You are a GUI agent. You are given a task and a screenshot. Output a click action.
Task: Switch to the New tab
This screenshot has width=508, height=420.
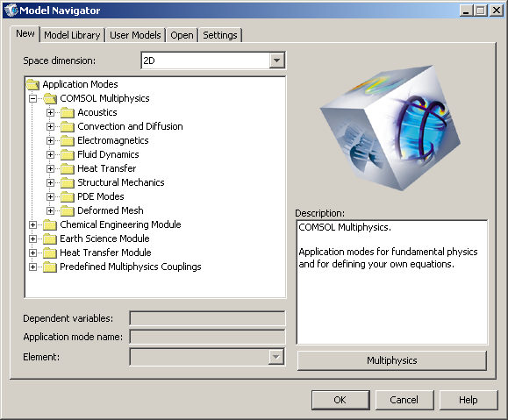point(25,33)
